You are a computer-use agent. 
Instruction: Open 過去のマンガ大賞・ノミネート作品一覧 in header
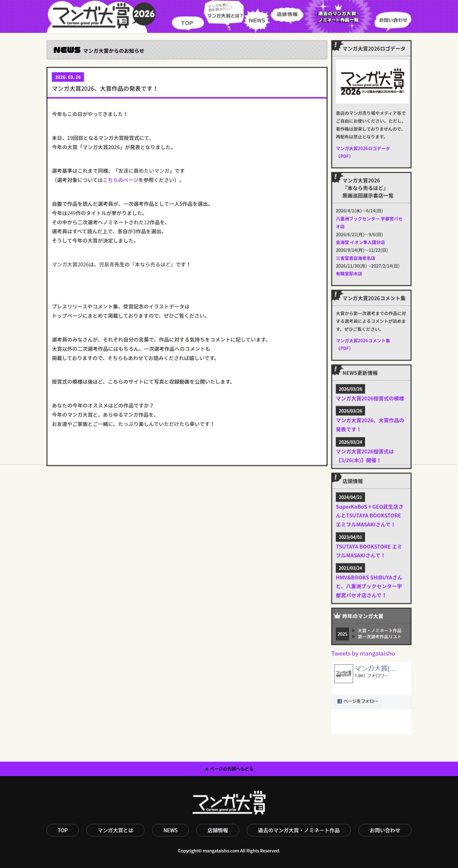[338, 17]
